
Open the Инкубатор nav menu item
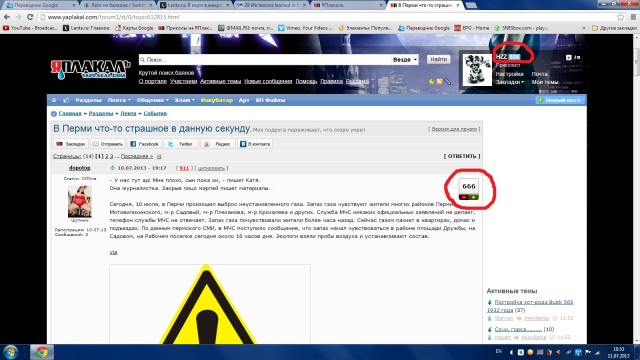(x=217, y=100)
